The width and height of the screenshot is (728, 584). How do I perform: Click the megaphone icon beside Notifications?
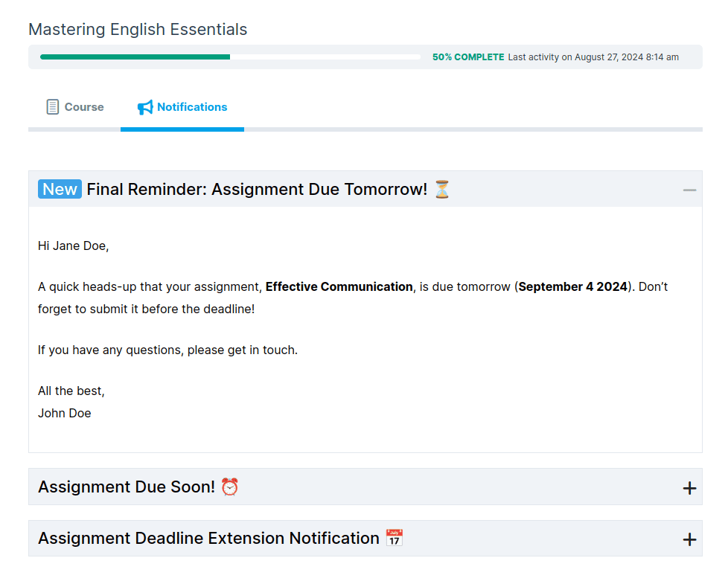tap(145, 107)
